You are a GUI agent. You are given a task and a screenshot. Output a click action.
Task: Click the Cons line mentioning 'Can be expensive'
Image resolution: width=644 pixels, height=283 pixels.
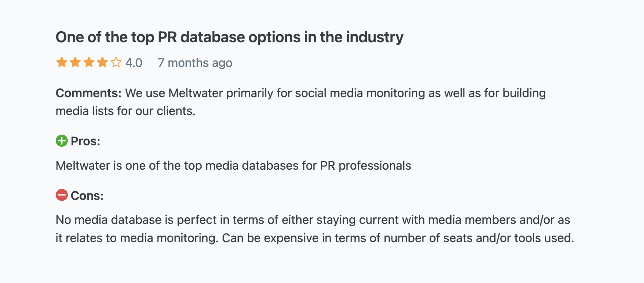click(x=398, y=238)
